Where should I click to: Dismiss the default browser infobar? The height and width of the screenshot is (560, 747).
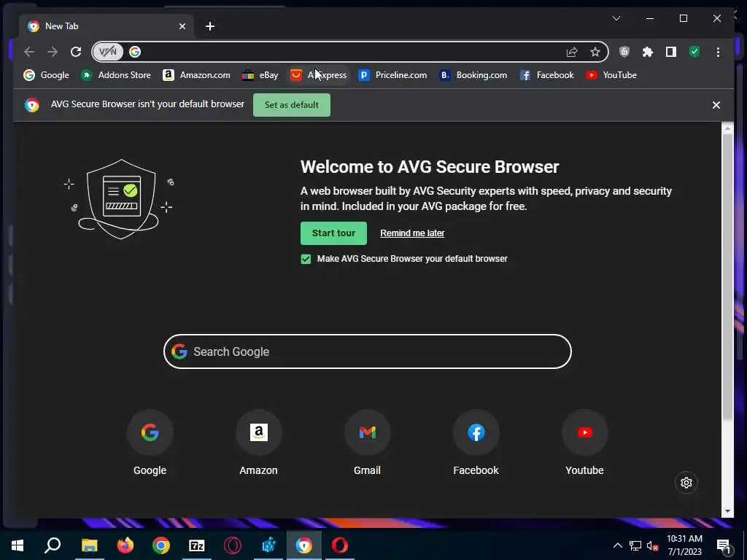[x=716, y=105]
